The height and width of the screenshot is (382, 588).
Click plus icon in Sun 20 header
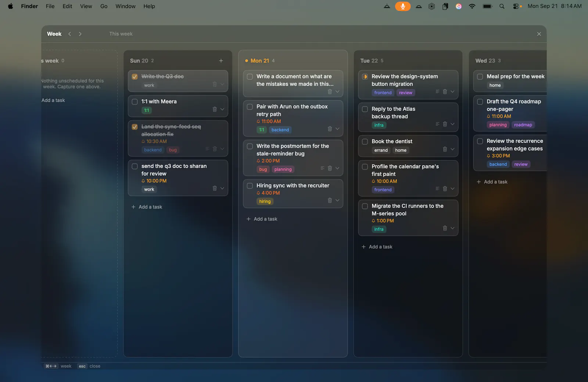[221, 61]
